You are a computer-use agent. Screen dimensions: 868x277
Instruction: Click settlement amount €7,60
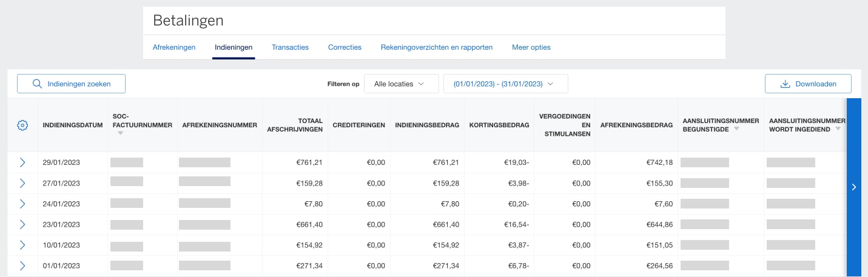click(x=664, y=204)
